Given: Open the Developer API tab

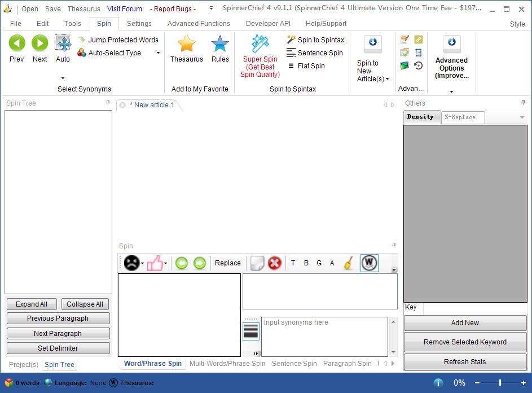Looking at the screenshot, I should pos(268,24).
